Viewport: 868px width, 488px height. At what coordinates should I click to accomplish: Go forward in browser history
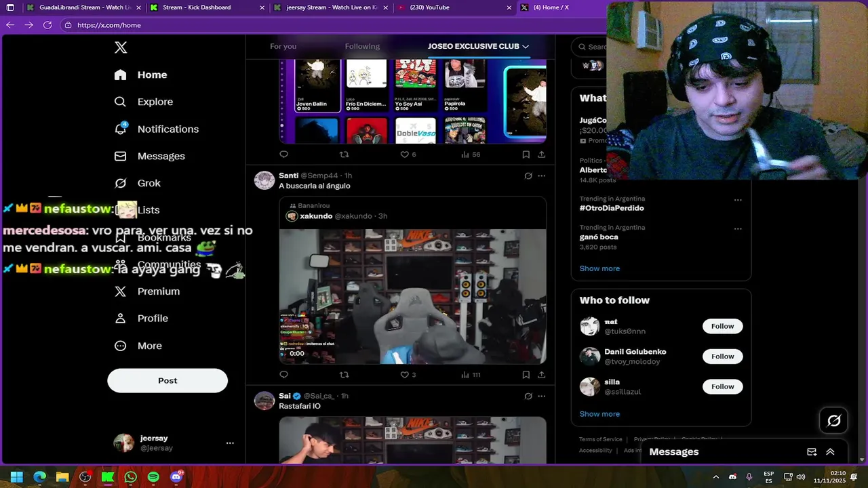(x=28, y=25)
